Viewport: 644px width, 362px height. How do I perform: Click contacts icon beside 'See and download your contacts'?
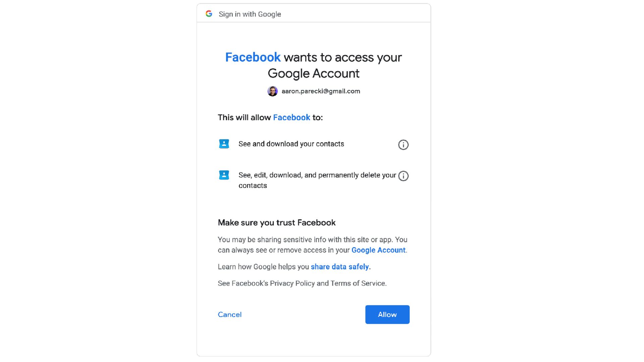224,144
